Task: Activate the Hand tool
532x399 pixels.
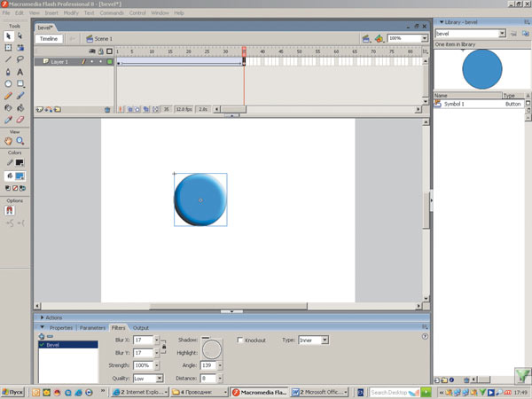Action: pyautogui.click(x=8, y=140)
